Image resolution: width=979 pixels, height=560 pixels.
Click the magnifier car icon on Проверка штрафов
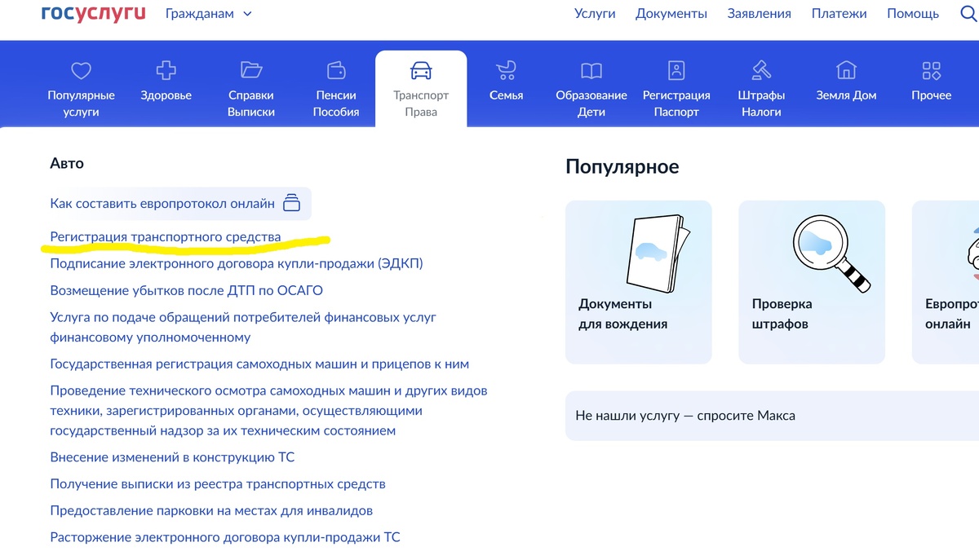pos(831,252)
